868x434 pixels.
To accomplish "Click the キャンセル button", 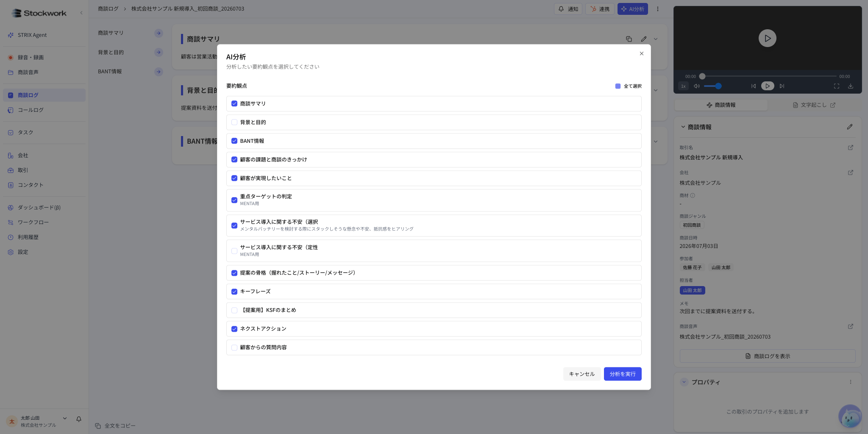I will tap(581, 374).
